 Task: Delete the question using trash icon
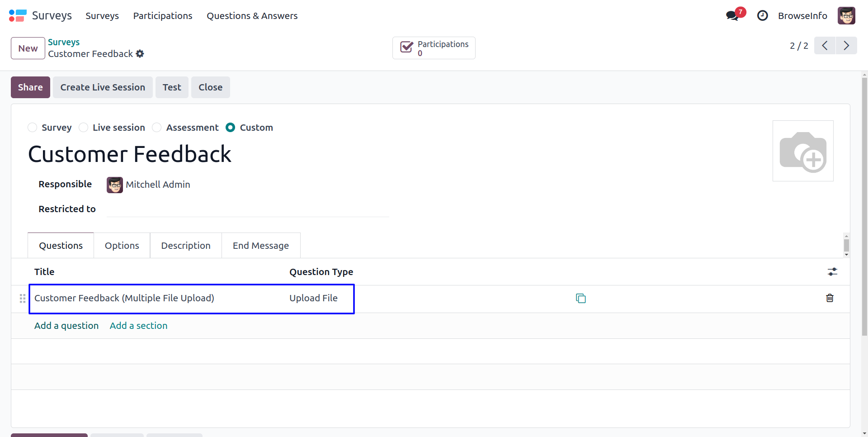coord(830,298)
